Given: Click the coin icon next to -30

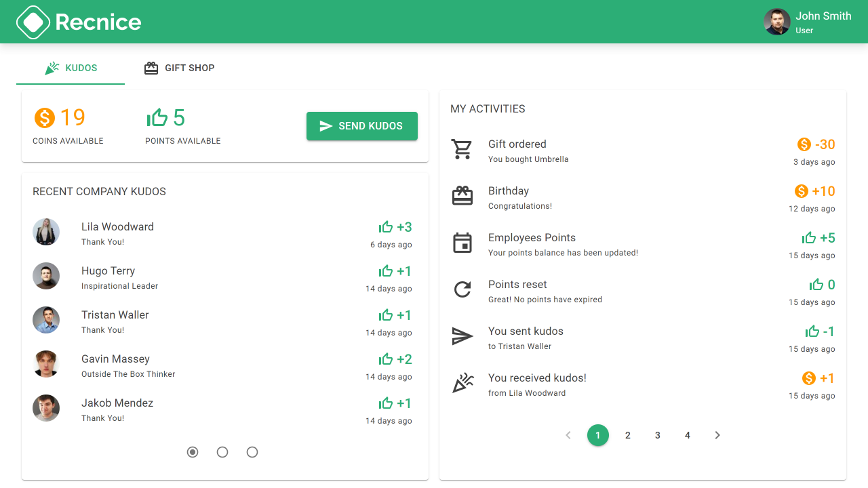Looking at the screenshot, I should [804, 144].
